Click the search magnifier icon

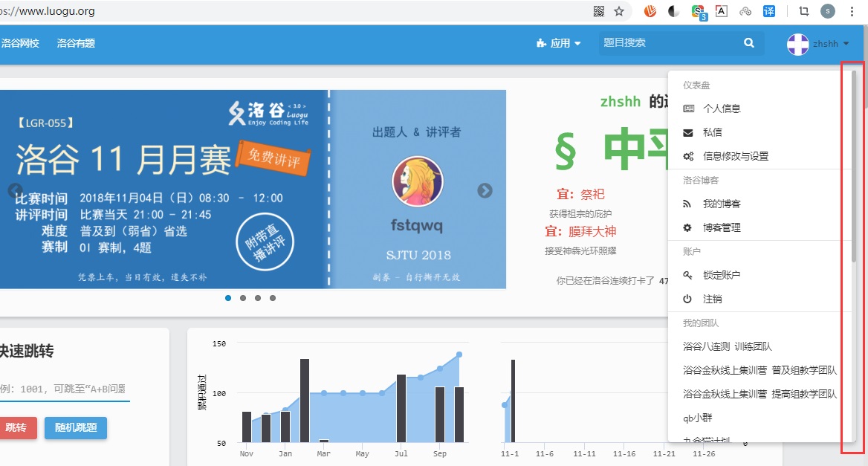749,42
